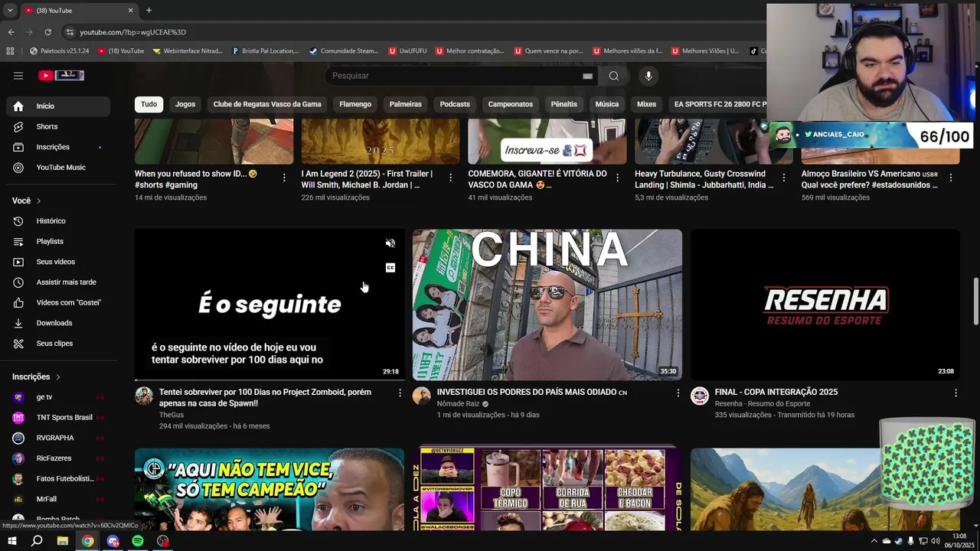Select the Flamengo filter chip
The image size is (980, 551).
(355, 104)
